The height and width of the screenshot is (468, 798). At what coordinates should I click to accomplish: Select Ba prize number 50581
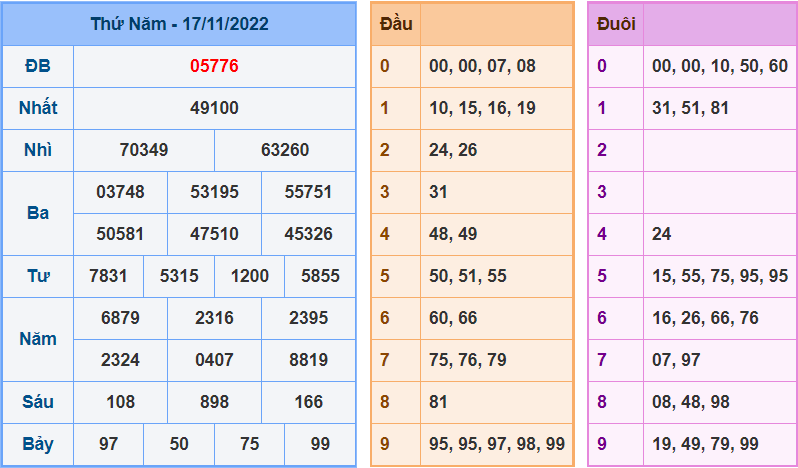point(121,234)
